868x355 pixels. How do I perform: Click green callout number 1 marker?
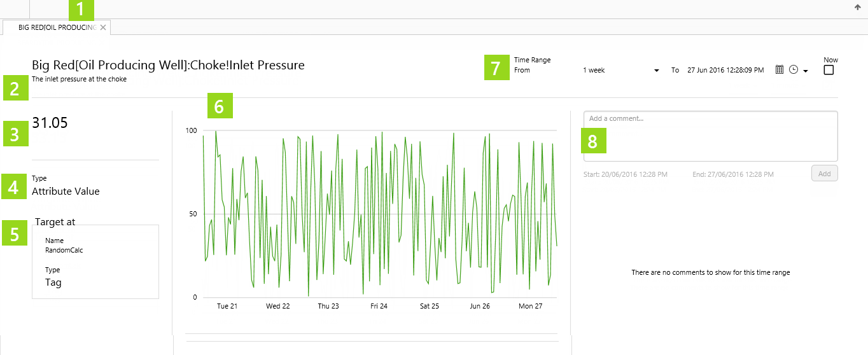coord(80,10)
